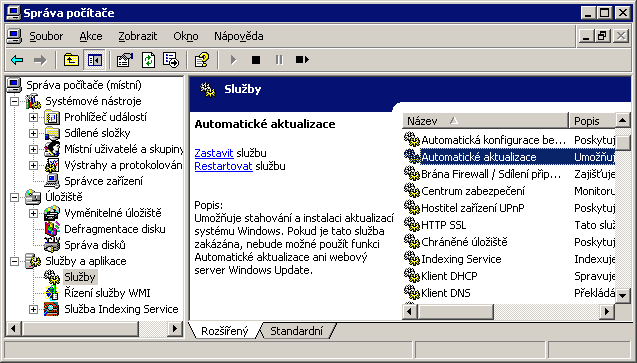Click the forward arrow toolbar icon
Viewport: 637px width, 363px height.
[x=40, y=60]
